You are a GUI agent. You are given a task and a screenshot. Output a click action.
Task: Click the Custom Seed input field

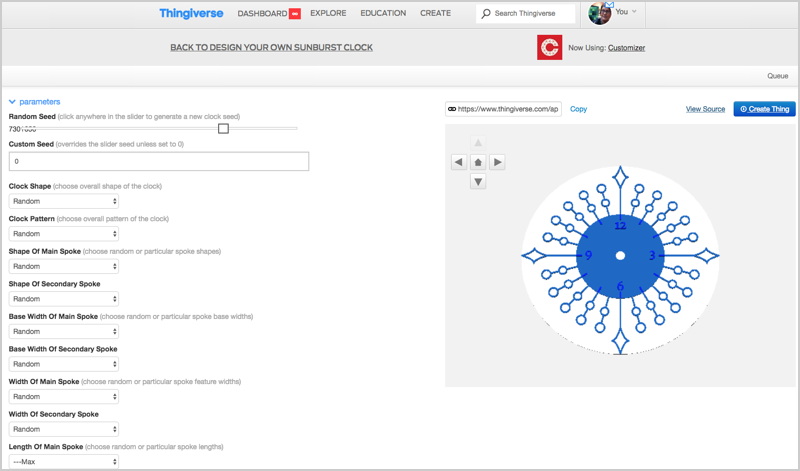[159, 161]
